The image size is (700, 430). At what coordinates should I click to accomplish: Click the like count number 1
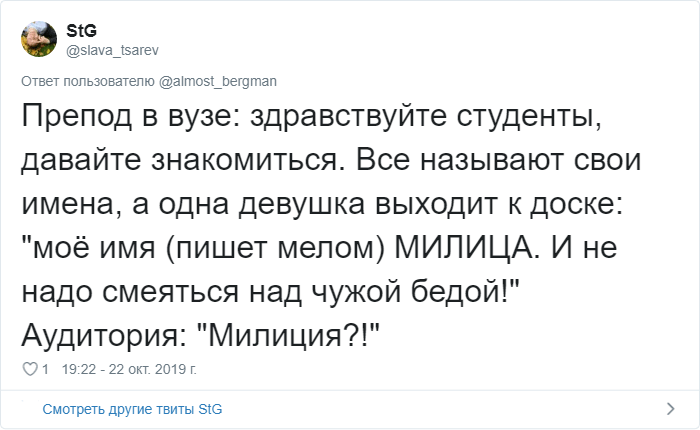(x=44, y=368)
